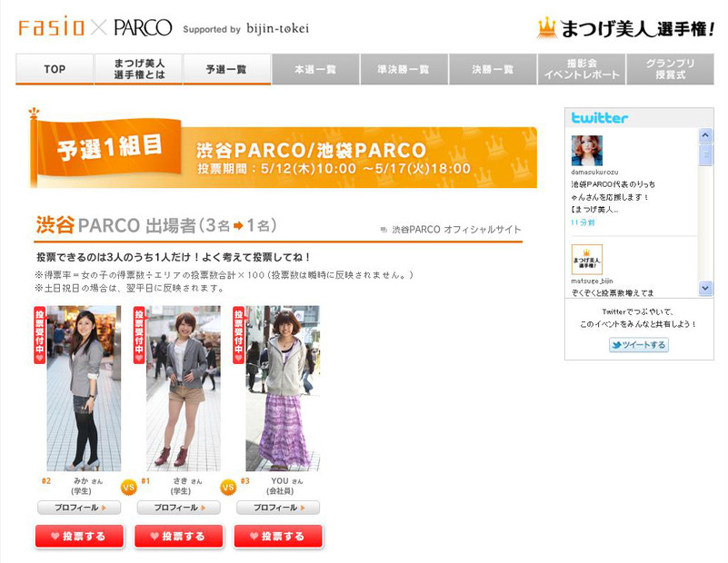The width and height of the screenshot is (728, 563).
Task: Open the TOP navigation tab
Action: (55, 69)
